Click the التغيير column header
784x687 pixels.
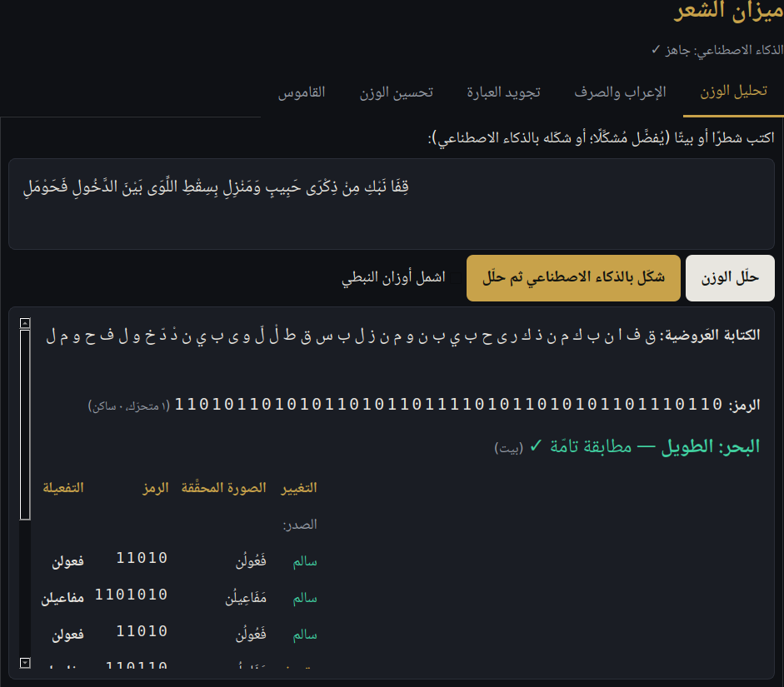coord(299,488)
